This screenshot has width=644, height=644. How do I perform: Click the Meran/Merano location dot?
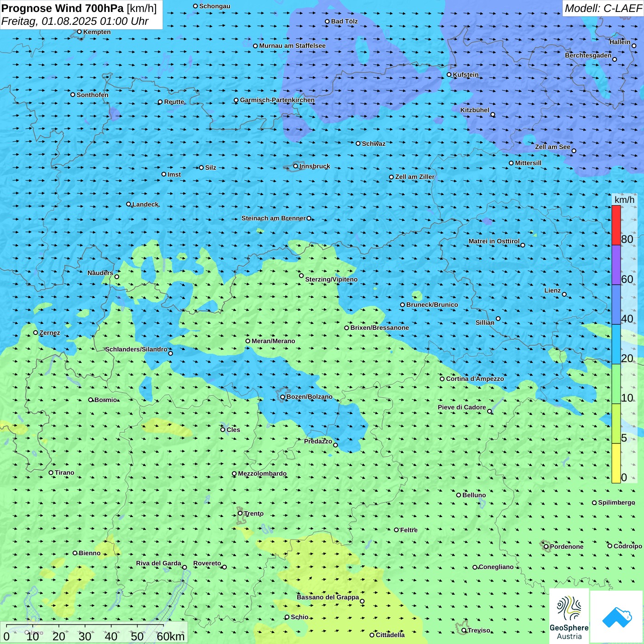coord(247,341)
